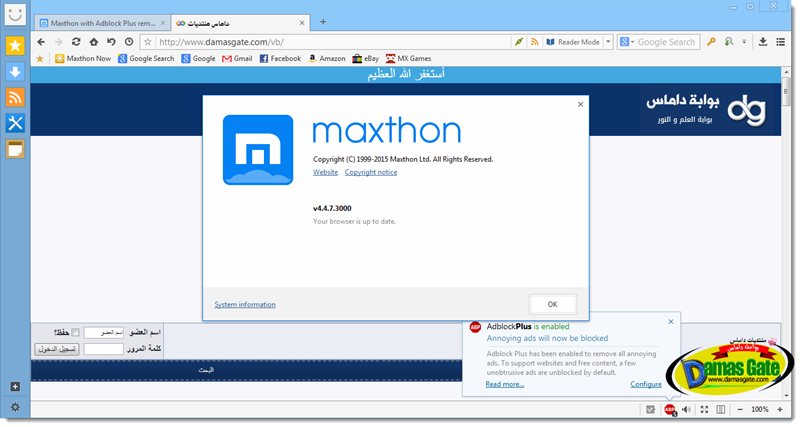
Task: Open the Tools icon in sidebar
Action: [x=15, y=123]
